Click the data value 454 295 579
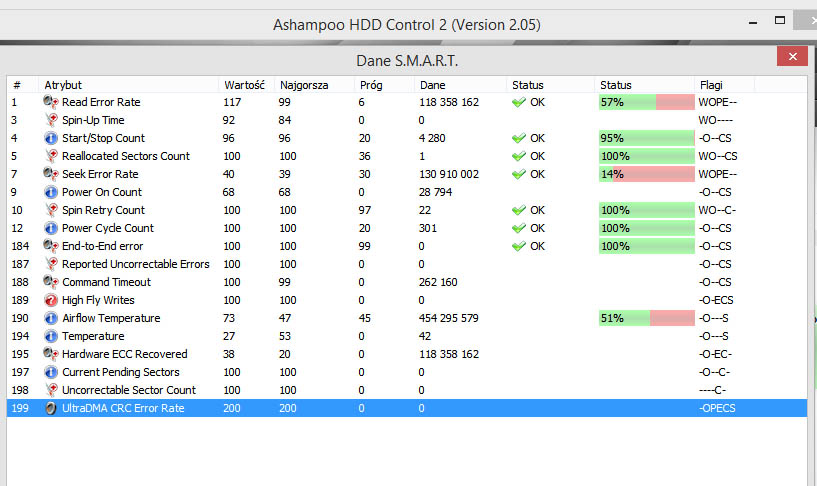This screenshot has height=486, width=817. point(449,318)
